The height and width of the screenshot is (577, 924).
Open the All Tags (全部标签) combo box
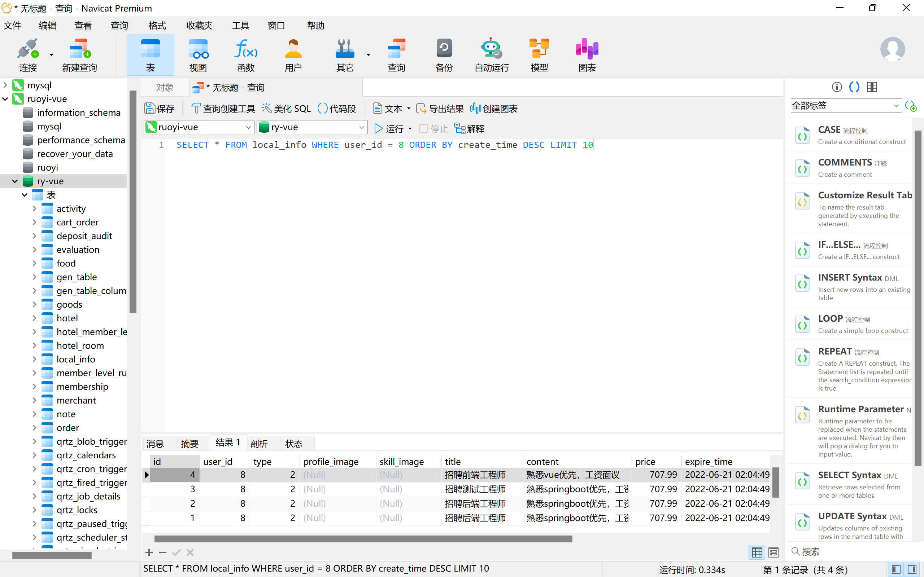point(846,106)
